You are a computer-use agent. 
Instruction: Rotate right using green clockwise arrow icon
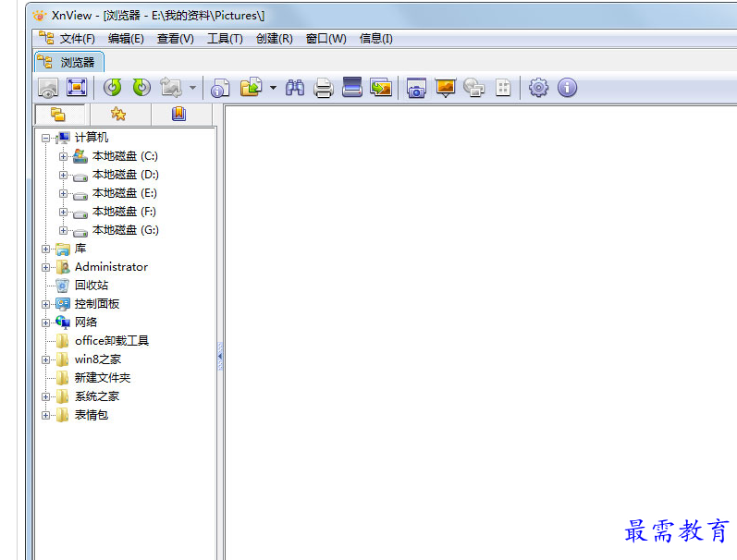pos(141,88)
